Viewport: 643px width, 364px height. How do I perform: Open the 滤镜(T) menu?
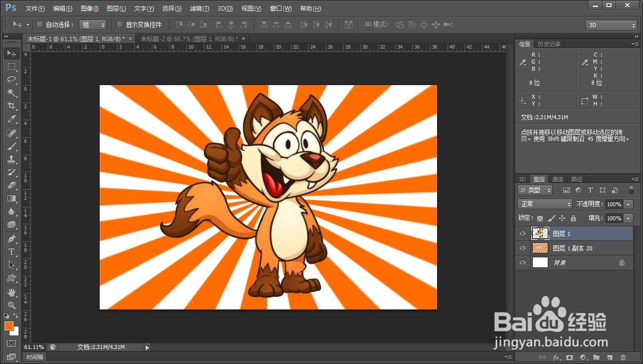pos(199,9)
